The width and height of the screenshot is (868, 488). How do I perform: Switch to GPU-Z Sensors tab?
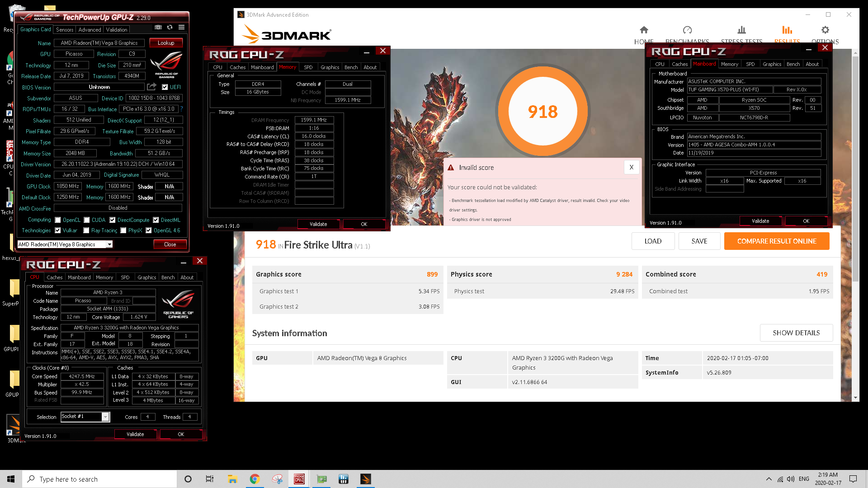pyautogui.click(x=65, y=30)
